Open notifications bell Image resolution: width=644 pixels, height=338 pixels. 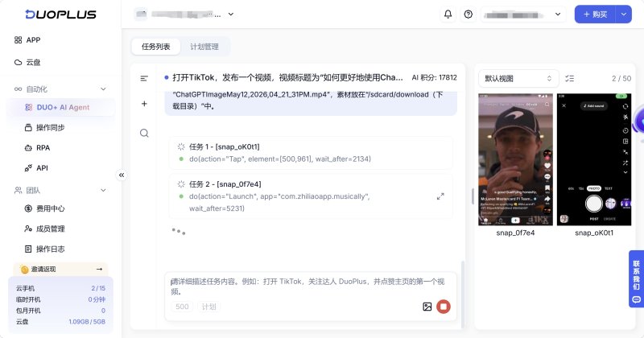pyautogui.click(x=448, y=14)
